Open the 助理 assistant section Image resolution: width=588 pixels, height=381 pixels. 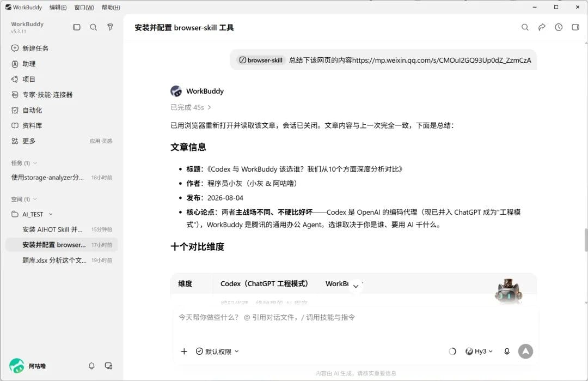pos(23,64)
